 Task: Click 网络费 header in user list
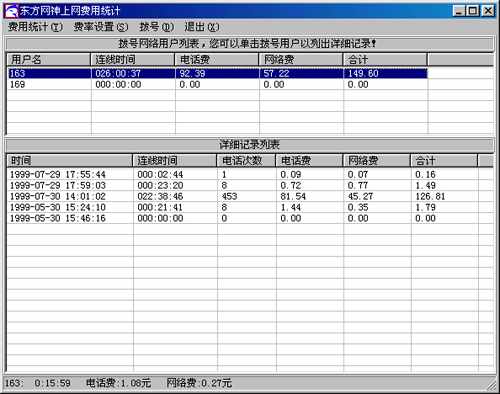click(x=301, y=60)
